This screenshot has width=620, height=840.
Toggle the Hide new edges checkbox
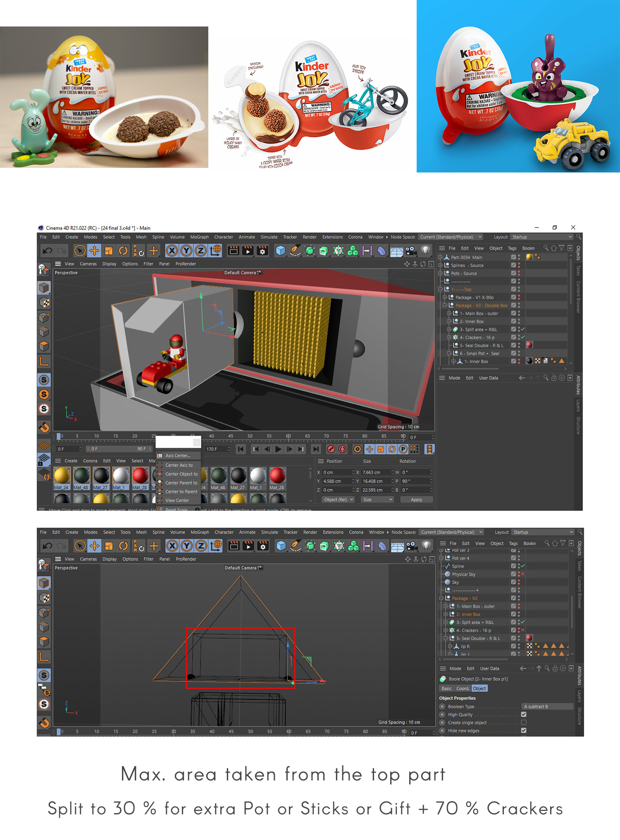pos(524,730)
